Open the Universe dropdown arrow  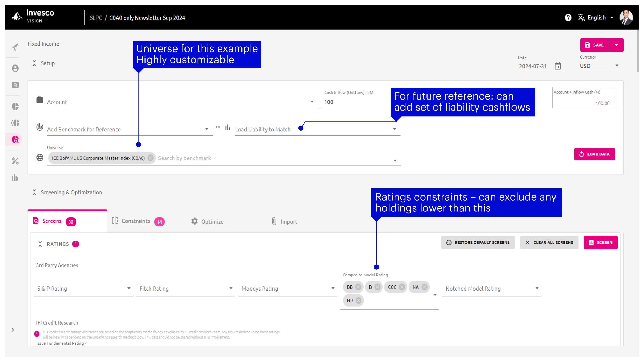[x=395, y=161]
